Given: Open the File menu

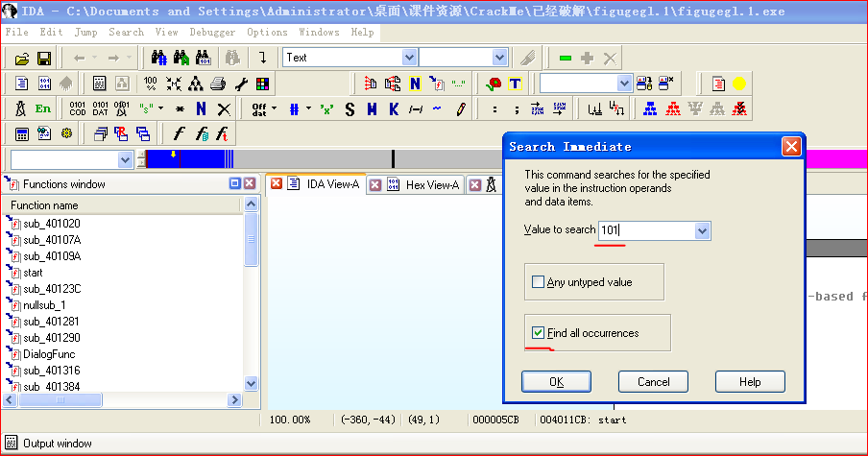Looking at the screenshot, I should (16, 32).
